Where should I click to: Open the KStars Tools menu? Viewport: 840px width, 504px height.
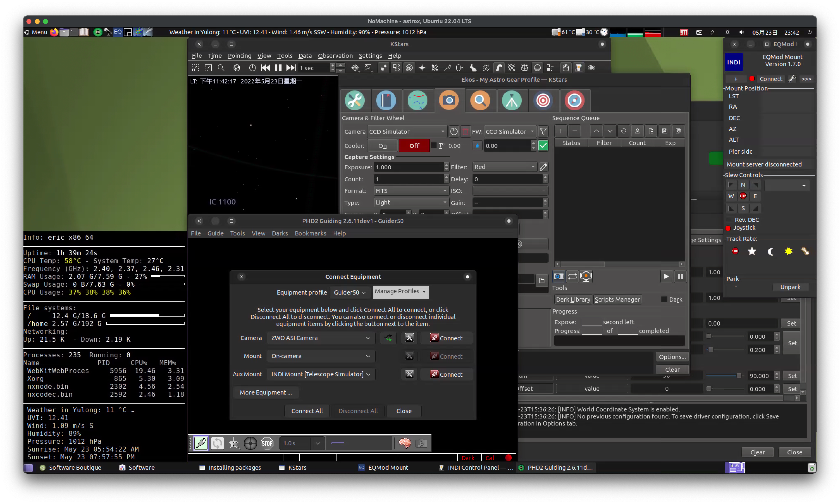(x=284, y=56)
